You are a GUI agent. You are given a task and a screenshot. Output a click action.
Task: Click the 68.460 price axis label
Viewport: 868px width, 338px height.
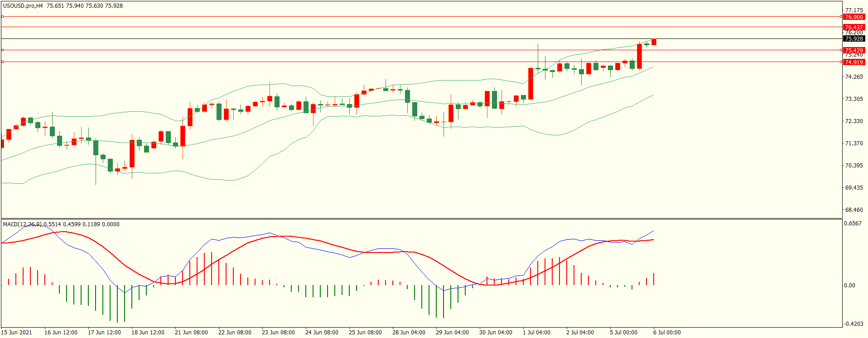coord(854,210)
